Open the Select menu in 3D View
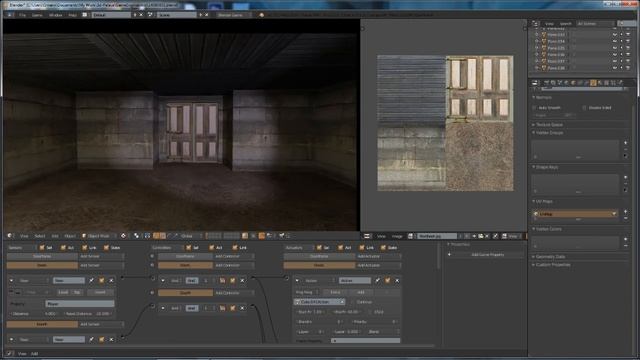The image size is (640, 360). (40, 236)
